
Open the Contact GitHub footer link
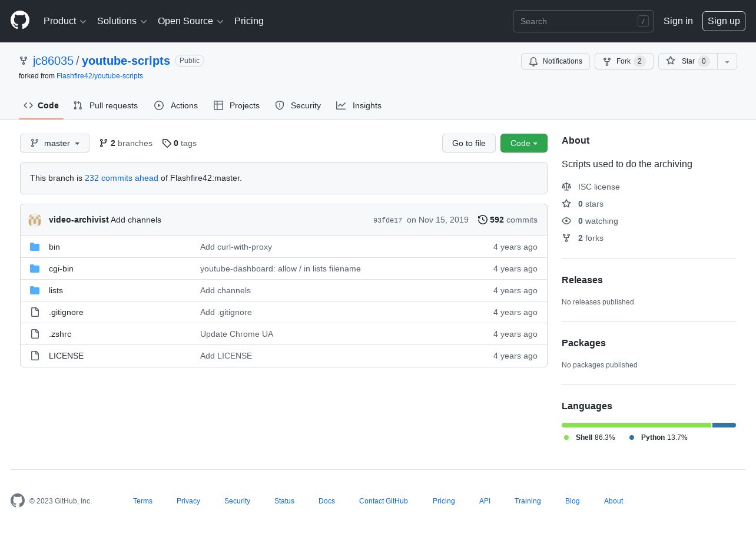pos(383,501)
